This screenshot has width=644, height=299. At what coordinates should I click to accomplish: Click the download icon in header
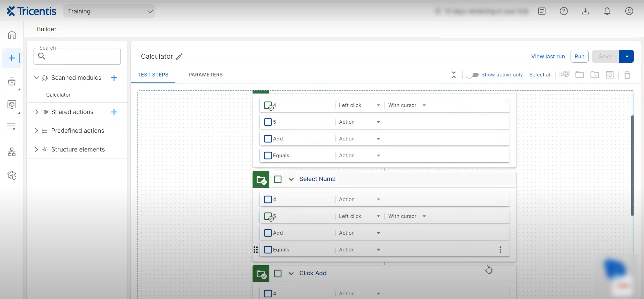coord(585,11)
